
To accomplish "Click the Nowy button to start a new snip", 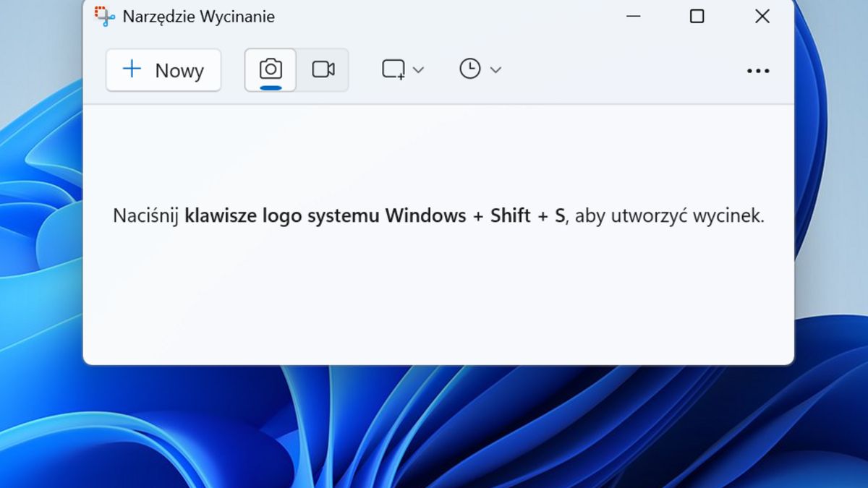I will (163, 70).
